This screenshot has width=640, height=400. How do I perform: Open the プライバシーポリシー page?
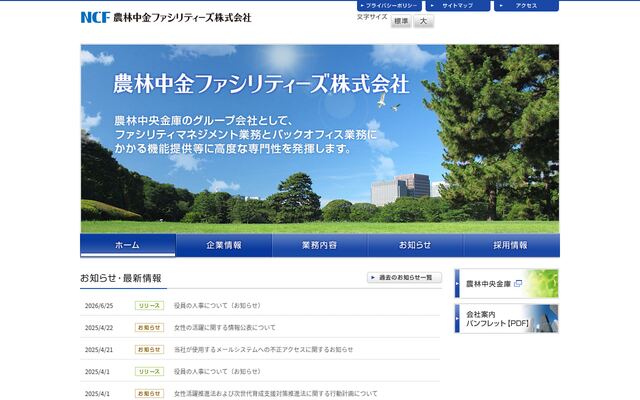tap(389, 6)
